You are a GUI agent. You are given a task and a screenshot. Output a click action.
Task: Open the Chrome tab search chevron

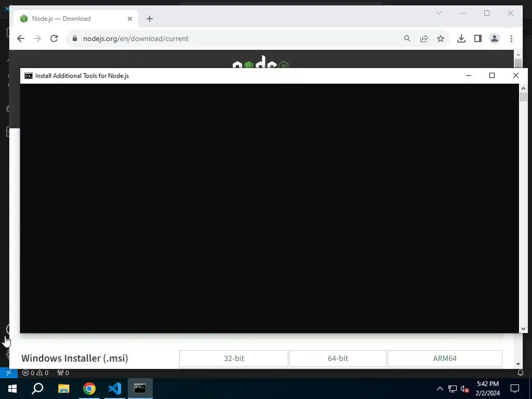coord(438,13)
